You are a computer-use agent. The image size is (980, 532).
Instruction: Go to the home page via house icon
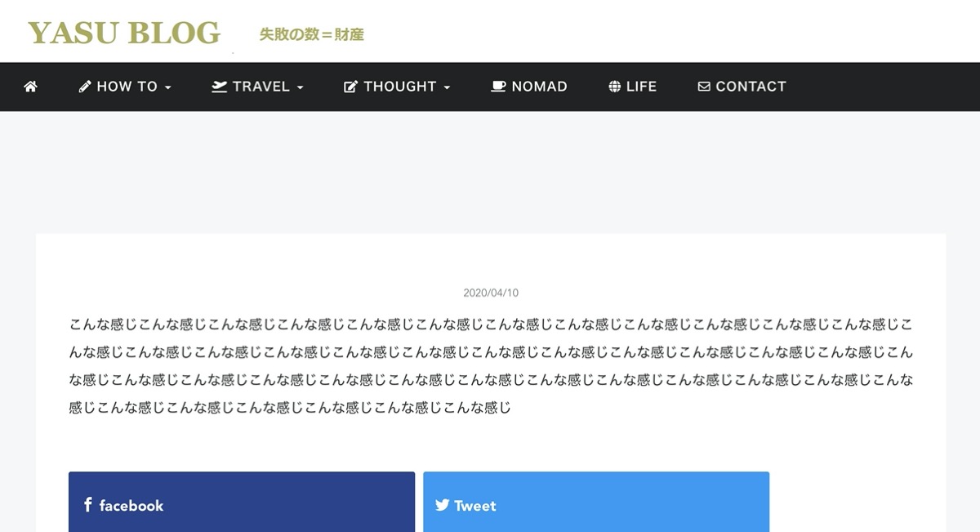click(x=30, y=87)
